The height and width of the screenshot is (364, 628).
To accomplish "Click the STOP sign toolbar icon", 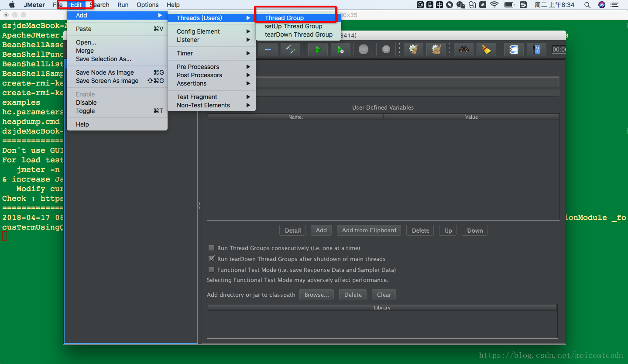I will tap(363, 49).
